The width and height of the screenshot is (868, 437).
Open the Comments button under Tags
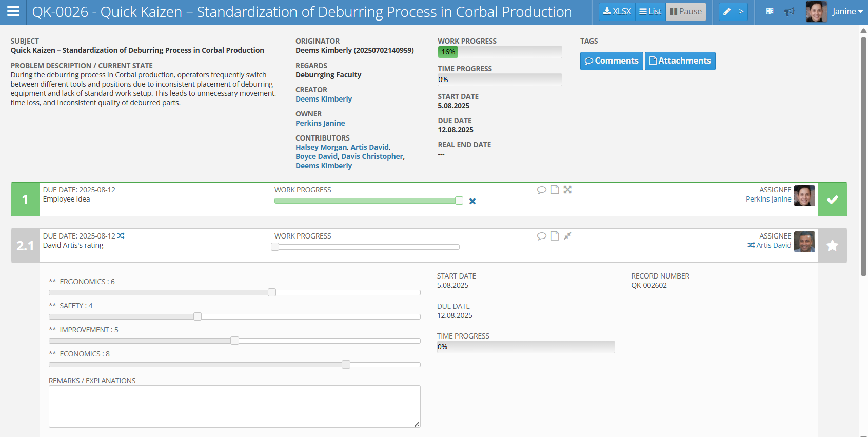pyautogui.click(x=611, y=61)
